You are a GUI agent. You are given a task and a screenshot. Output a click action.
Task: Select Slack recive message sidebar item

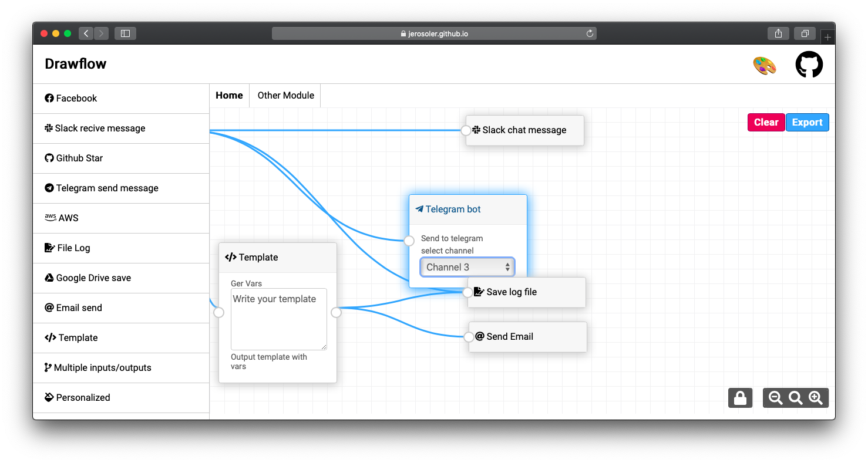coord(121,129)
